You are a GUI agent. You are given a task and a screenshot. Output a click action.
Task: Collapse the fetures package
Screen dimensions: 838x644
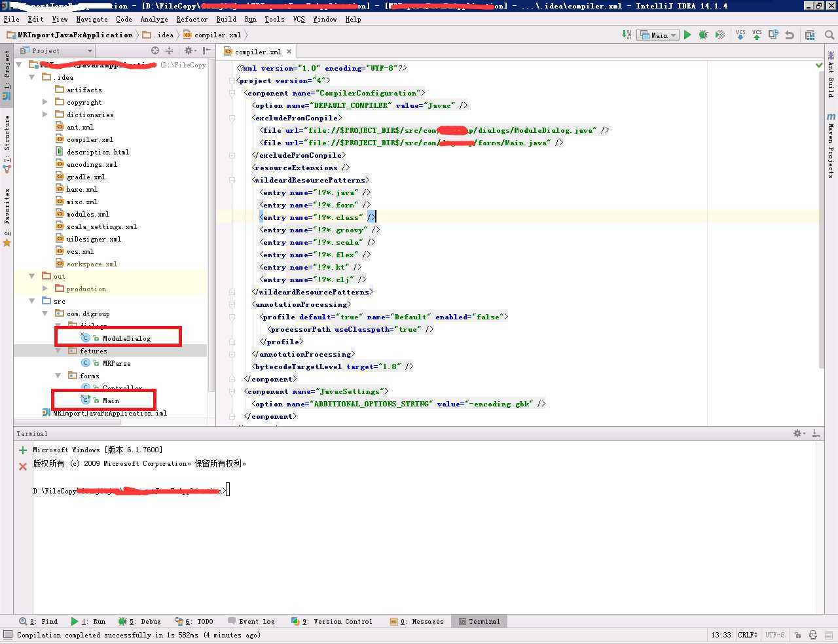(x=58, y=351)
